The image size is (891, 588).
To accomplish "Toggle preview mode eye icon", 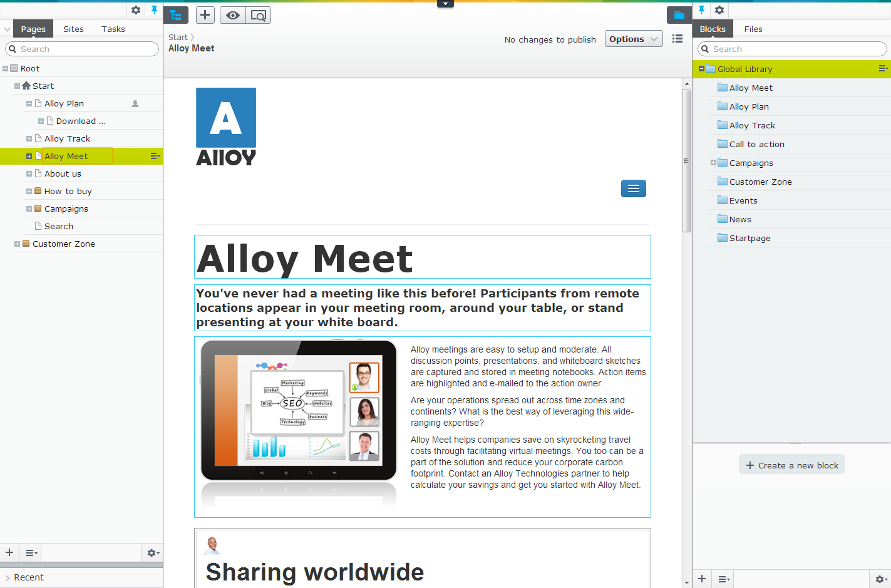I will click(x=233, y=15).
